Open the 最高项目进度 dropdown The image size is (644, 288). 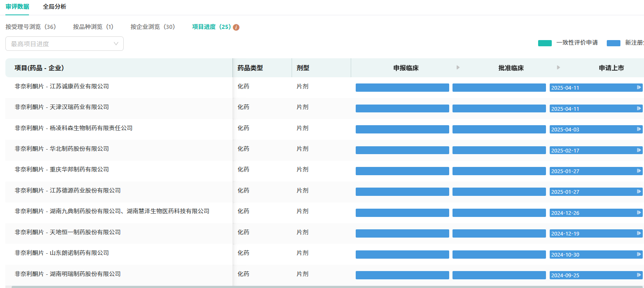coord(65,44)
